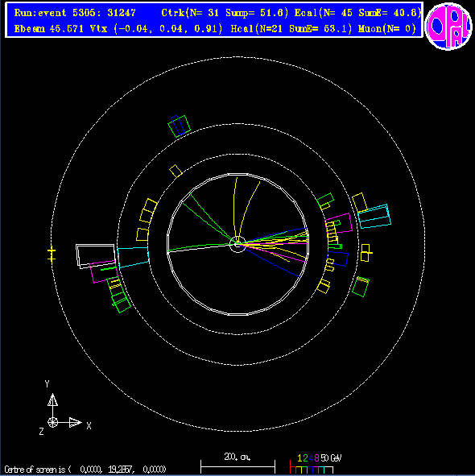Image resolution: width=475 pixels, height=476 pixels.
Task: Click the OPAL logo icon
Action: 448,26
